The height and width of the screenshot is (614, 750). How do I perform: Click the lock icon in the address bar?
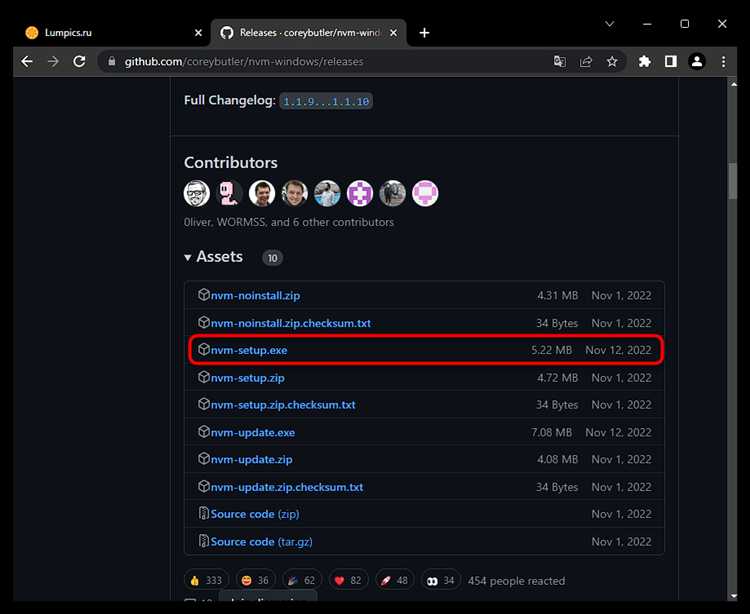(112, 62)
